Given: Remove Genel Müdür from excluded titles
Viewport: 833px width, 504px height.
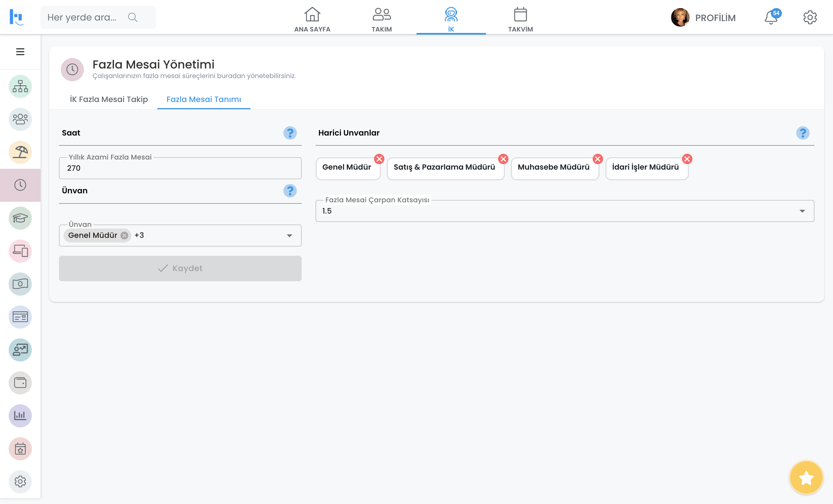Looking at the screenshot, I should [x=379, y=159].
